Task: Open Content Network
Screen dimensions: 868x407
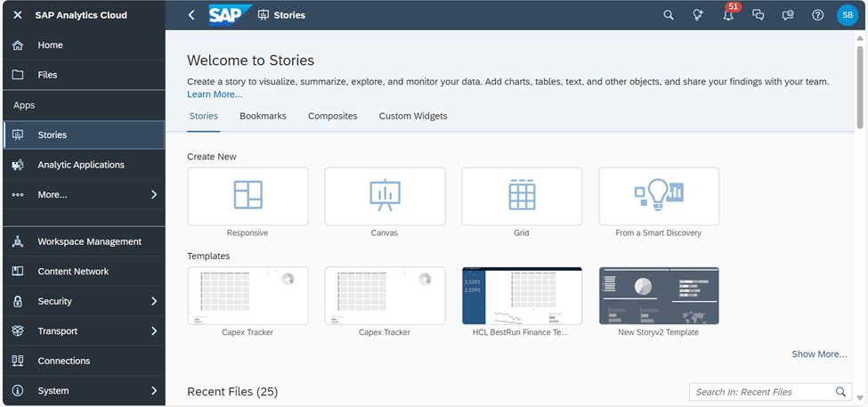Action: pyautogui.click(x=84, y=272)
